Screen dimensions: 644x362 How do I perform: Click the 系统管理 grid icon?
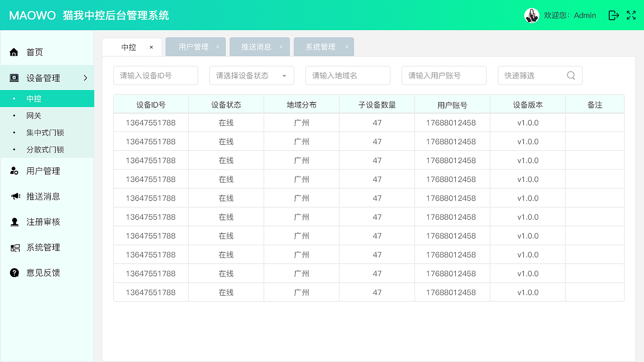tap(15, 247)
